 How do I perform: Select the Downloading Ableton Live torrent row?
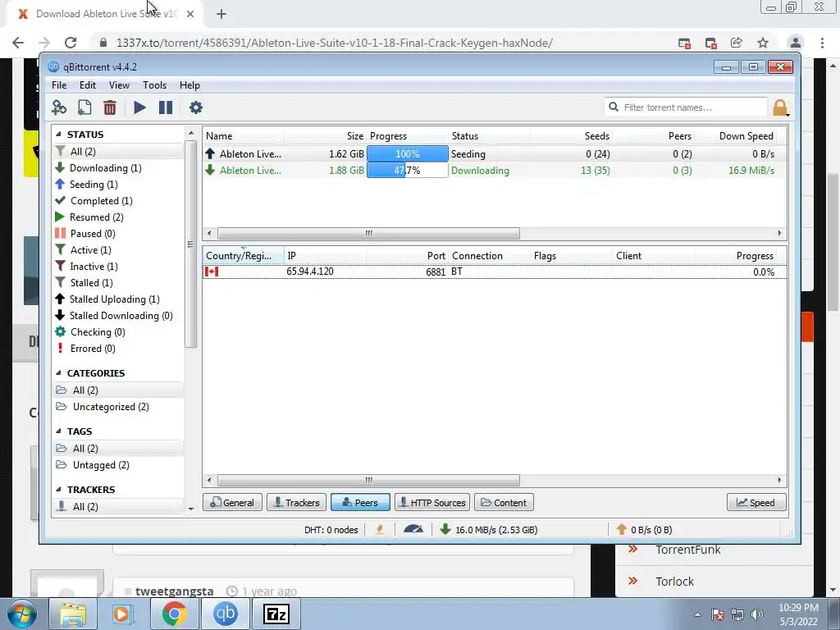(x=495, y=171)
